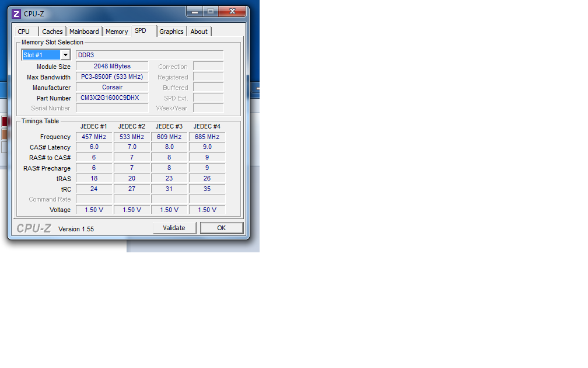The image size is (588, 368).
Task: Click the Part Number label
Action: tap(54, 98)
